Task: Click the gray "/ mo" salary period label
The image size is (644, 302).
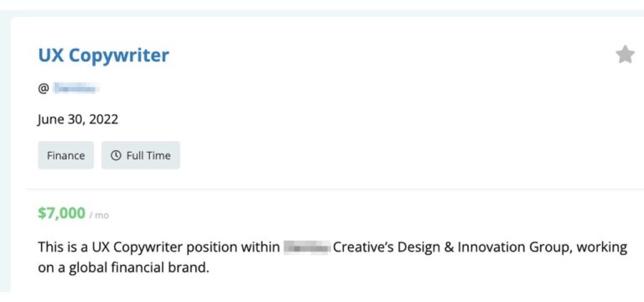Action: coord(99,216)
